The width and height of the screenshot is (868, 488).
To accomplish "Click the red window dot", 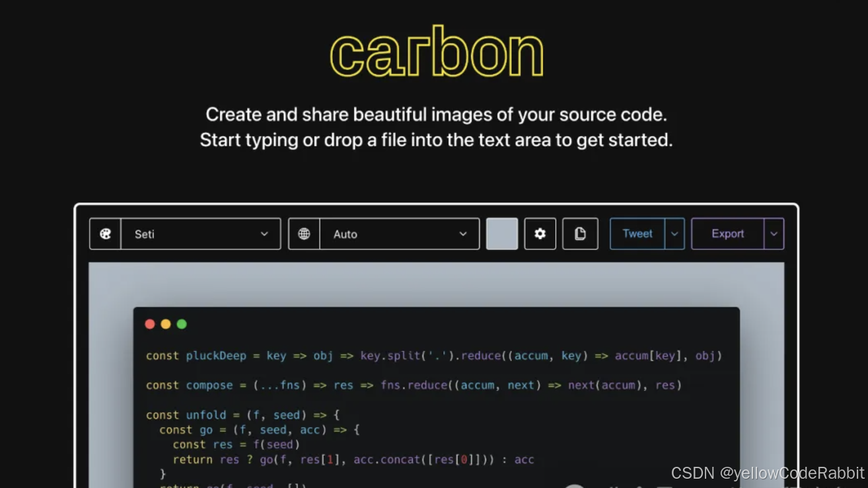I will coord(150,324).
